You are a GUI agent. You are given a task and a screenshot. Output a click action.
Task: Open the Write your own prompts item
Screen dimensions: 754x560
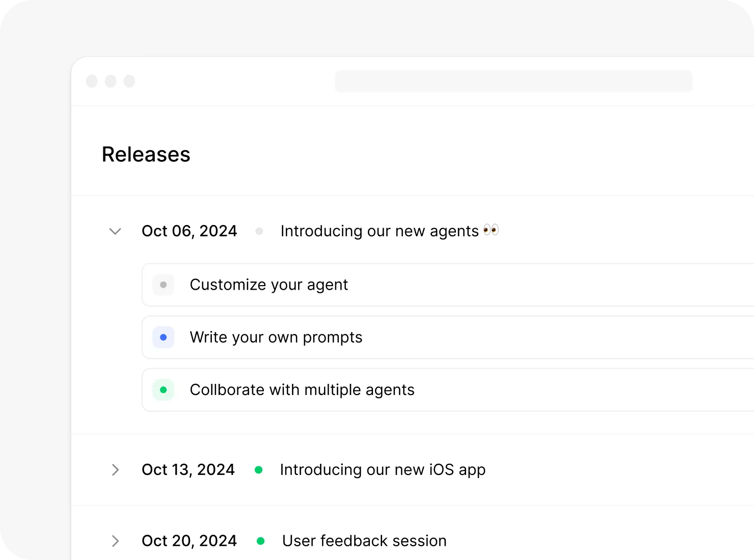[x=276, y=338]
